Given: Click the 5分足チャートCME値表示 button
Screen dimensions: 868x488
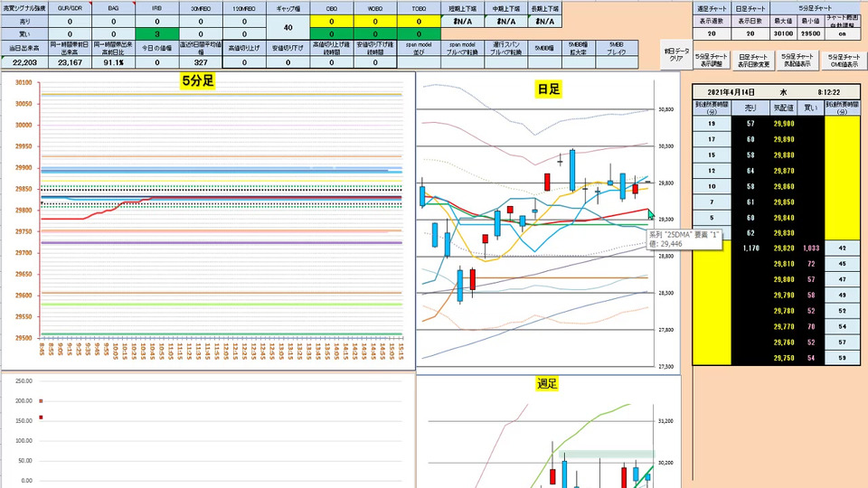Looking at the screenshot, I should click(844, 61).
